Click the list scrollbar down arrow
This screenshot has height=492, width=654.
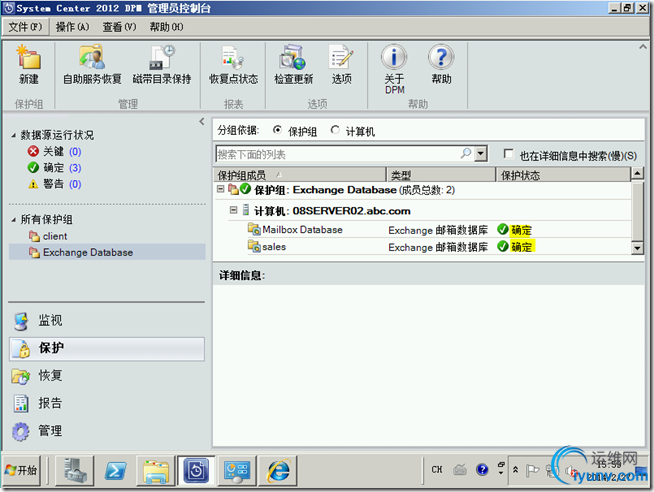pos(637,248)
